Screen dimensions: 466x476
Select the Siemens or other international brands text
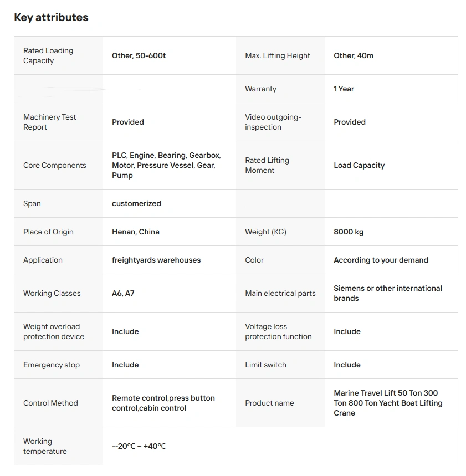point(388,293)
